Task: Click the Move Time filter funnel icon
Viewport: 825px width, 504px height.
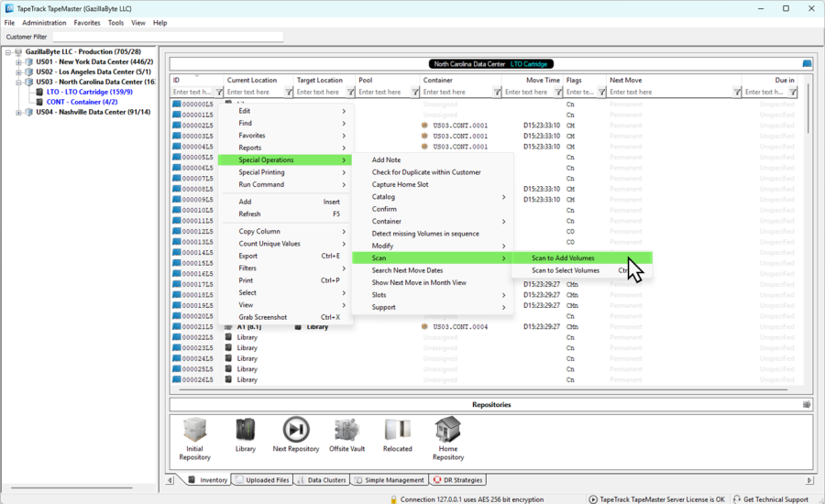Action: 558,92
